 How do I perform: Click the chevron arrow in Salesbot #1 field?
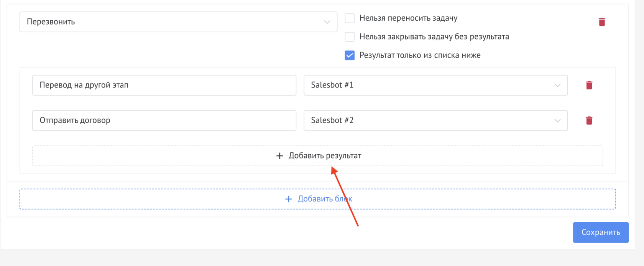click(557, 85)
